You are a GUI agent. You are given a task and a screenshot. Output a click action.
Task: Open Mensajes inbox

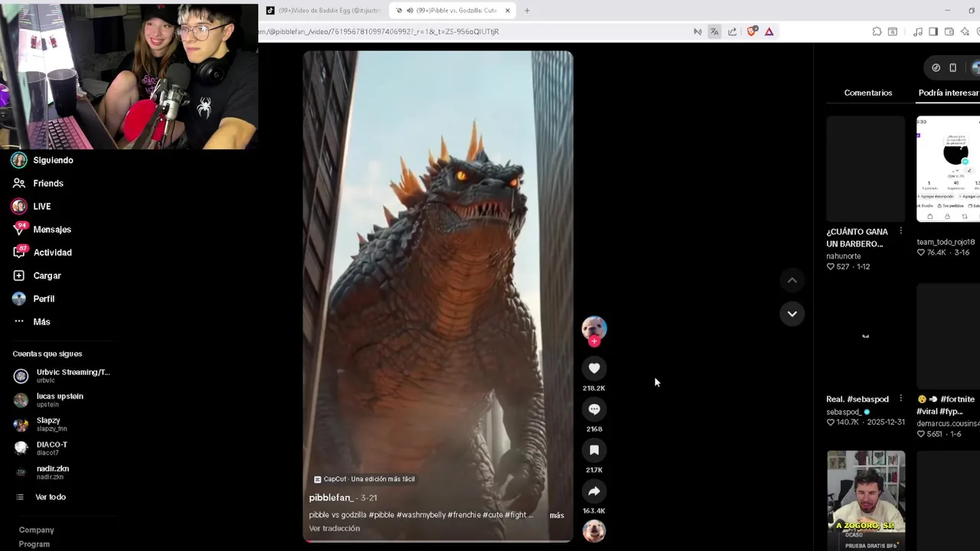click(42, 230)
